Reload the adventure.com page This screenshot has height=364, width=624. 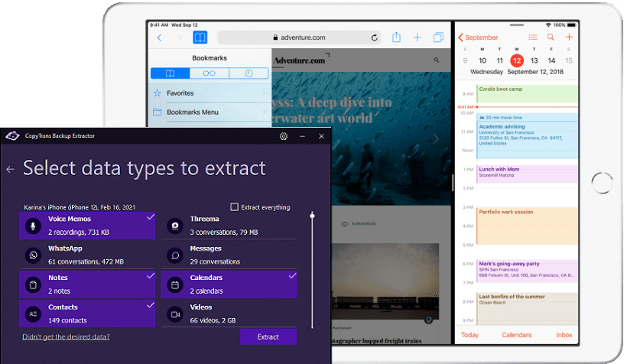(x=374, y=37)
